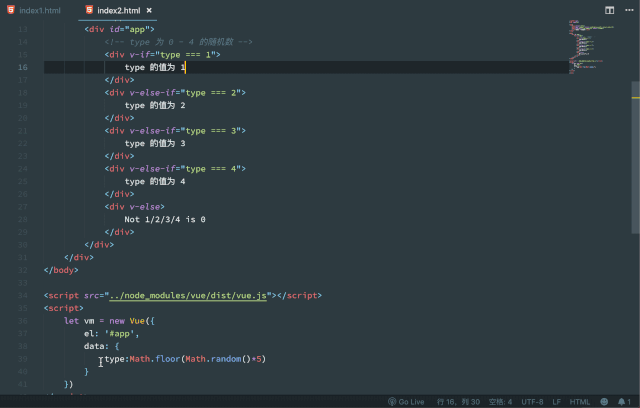Click the text 'type 的值为 2'
Screen dimensions: 640x408
[x=155, y=105]
